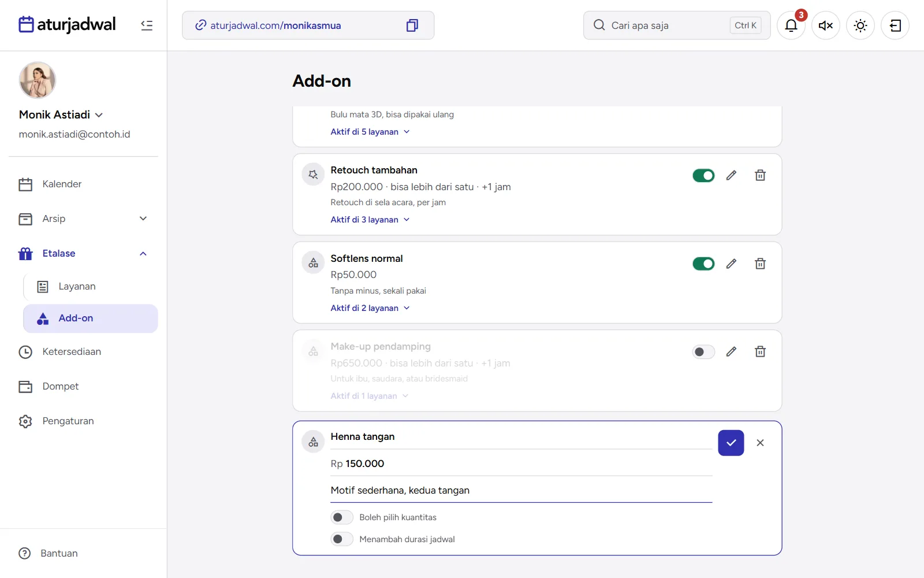924x578 pixels.
Task: Edit the Make-up pendamping add-on
Action: click(x=731, y=351)
